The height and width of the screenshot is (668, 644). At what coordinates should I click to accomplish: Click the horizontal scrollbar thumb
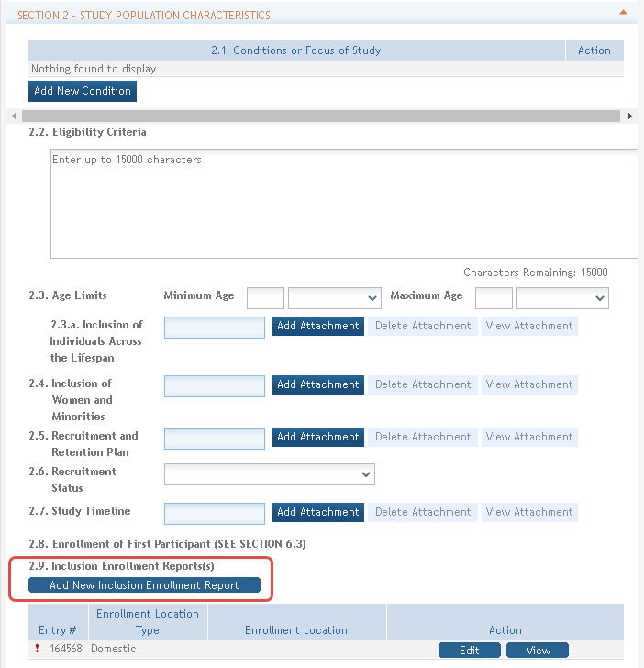(321, 116)
